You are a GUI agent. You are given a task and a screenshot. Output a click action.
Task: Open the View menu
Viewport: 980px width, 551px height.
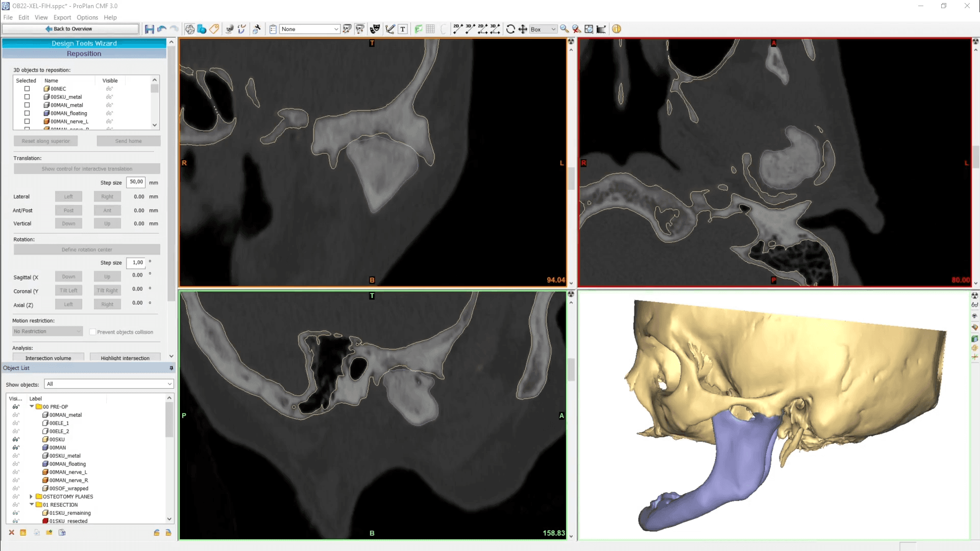[x=41, y=17]
